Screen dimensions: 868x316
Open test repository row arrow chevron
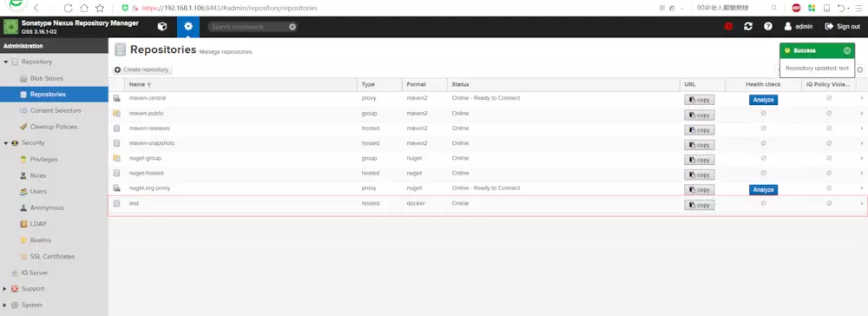(861, 203)
